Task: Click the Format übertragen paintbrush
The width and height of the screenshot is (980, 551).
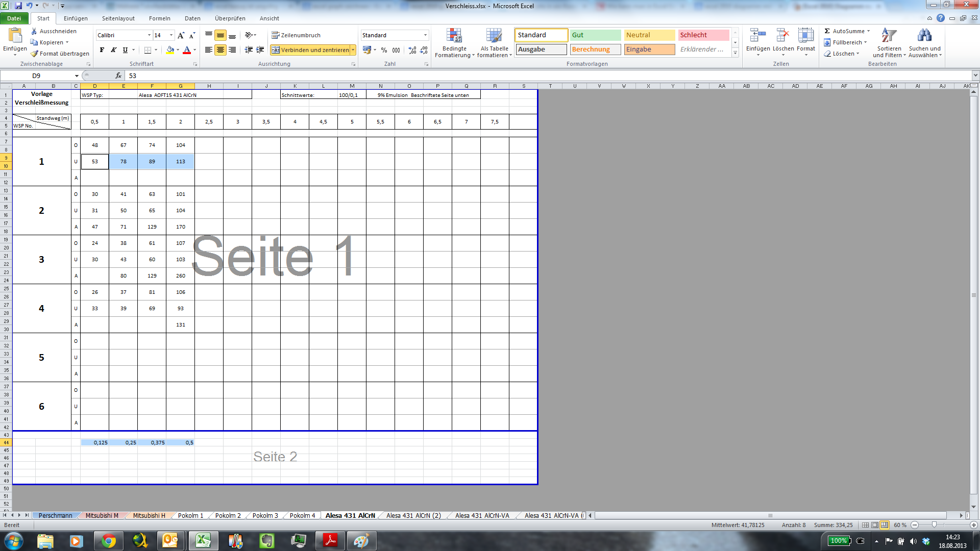Action: pos(34,54)
